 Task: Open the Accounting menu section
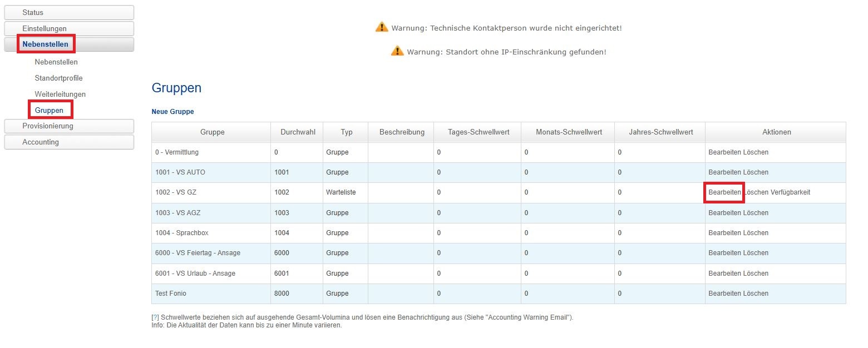(x=69, y=142)
